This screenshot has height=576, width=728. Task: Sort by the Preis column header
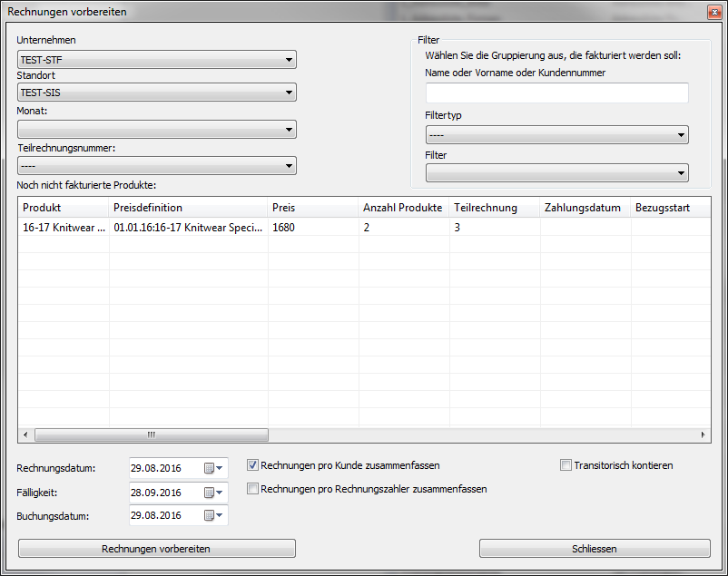[312, 208]
